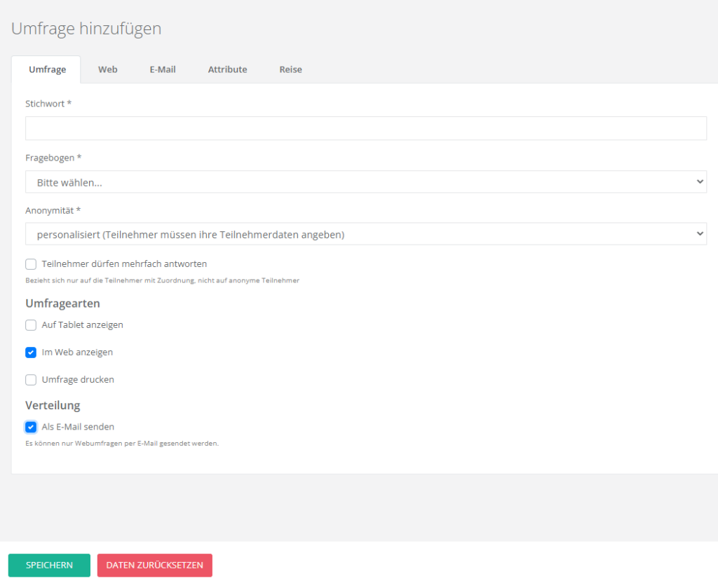The image size is (718, 588).
Task: Focus the Stichwort text field
Action: 365,128
